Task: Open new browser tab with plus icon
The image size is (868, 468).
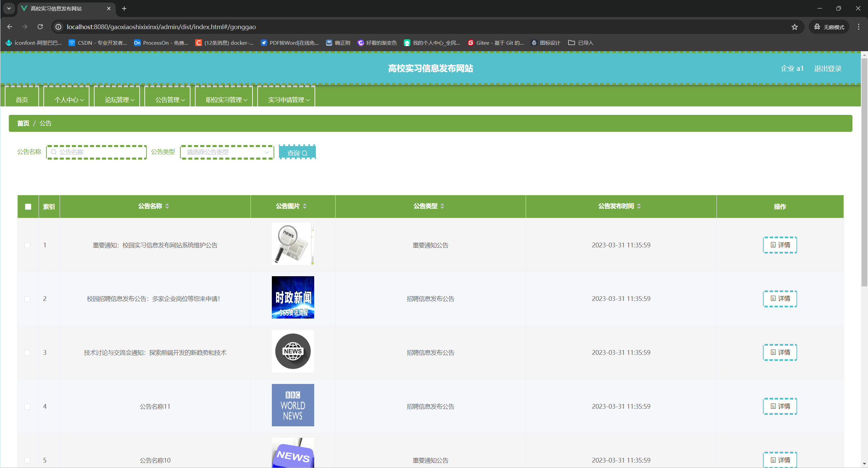Action: click(x=124, y=8)
